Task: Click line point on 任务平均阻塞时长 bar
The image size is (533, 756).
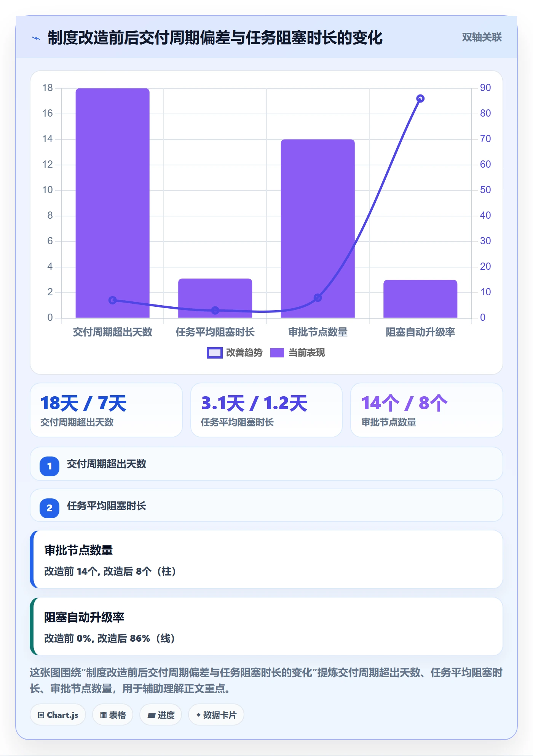Action: click(x=215, y=311)
